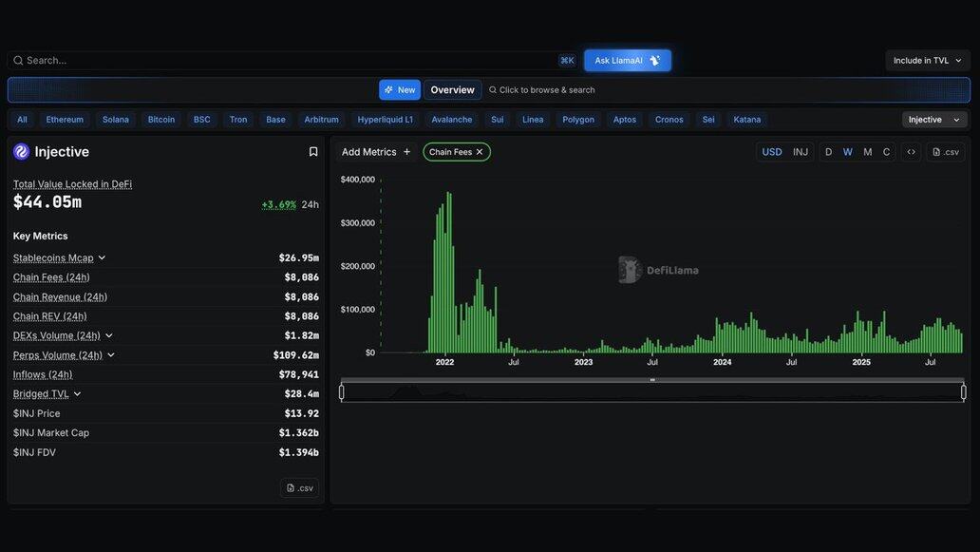Select the Katana chain tab
Image resolution: width=980 pixels, height=552 pixels.
(747, 120)
